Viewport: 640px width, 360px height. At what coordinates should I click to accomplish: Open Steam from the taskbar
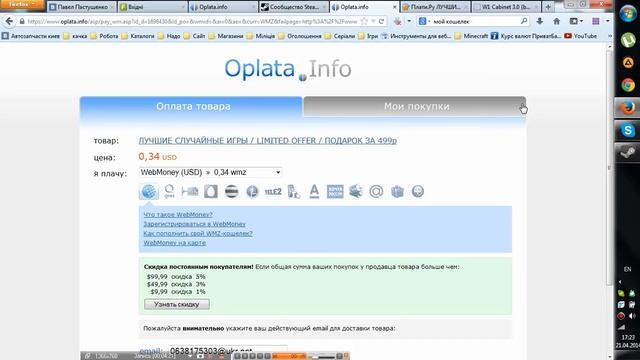point(627,153)
